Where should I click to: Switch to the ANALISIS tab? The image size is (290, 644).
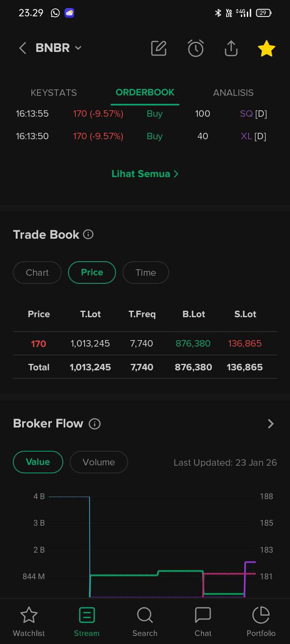[x=233, y=93]
